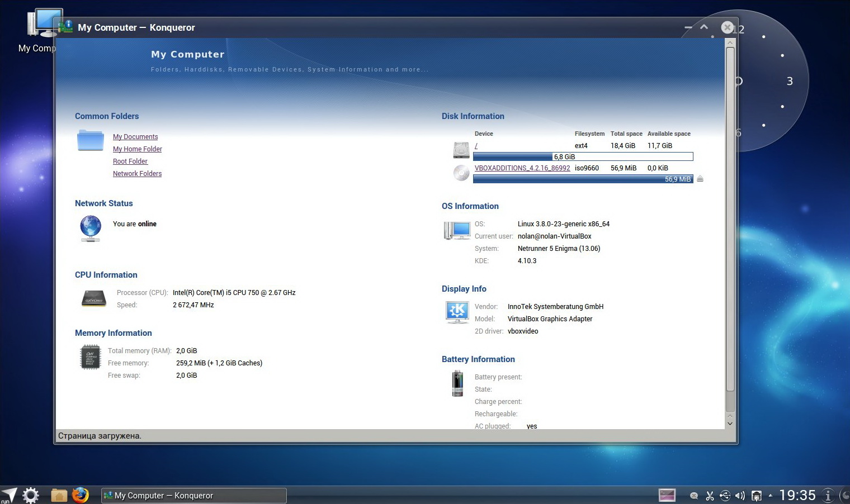
Task: Switch to My Computer — Konqueror task button
Action: [x=193, y=496]
